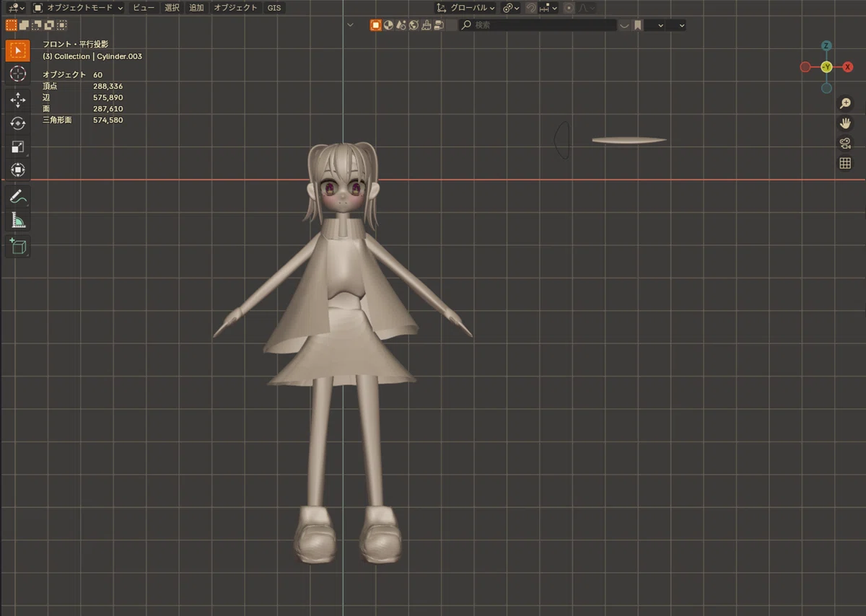Click the フロント・平行投影 view label

[75, 45]
